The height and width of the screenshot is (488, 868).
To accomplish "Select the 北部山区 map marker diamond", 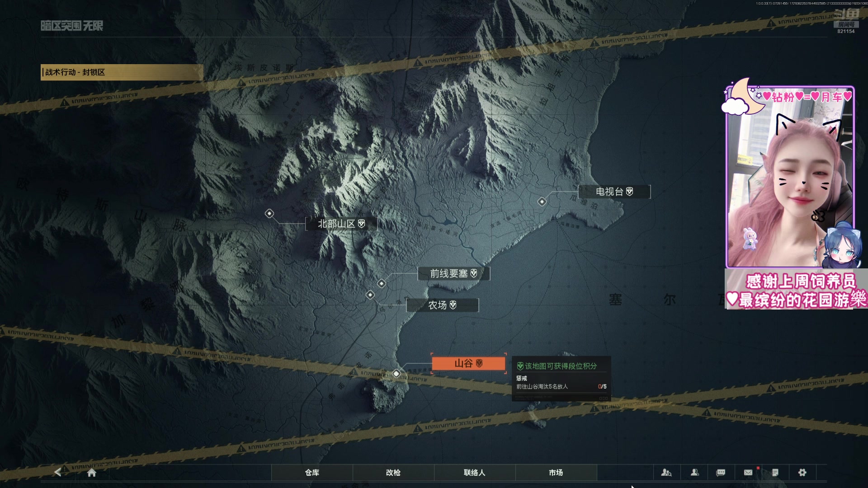I will pos(269,213).
